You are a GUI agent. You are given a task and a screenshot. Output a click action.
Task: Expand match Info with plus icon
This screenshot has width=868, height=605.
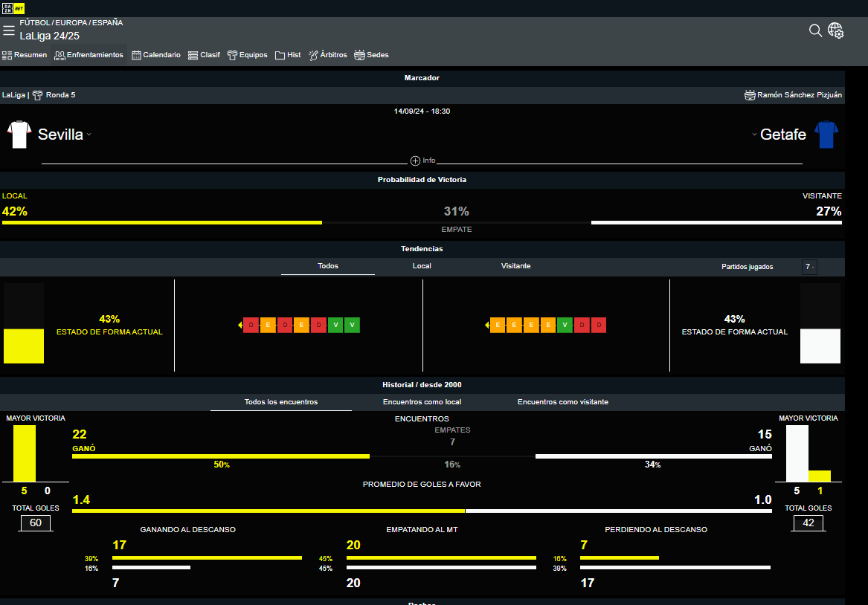pyautogui.click(x=415, y=161)
